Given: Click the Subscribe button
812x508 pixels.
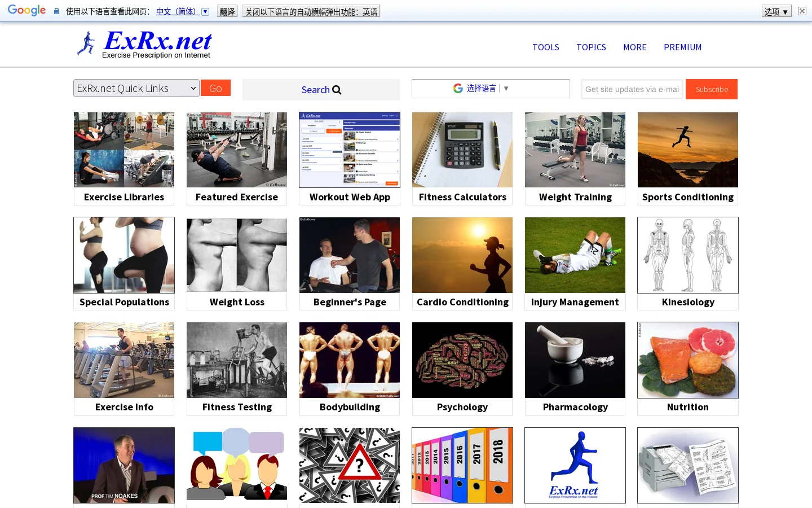Looking at the screenshot, I should (x=712, y=89).
